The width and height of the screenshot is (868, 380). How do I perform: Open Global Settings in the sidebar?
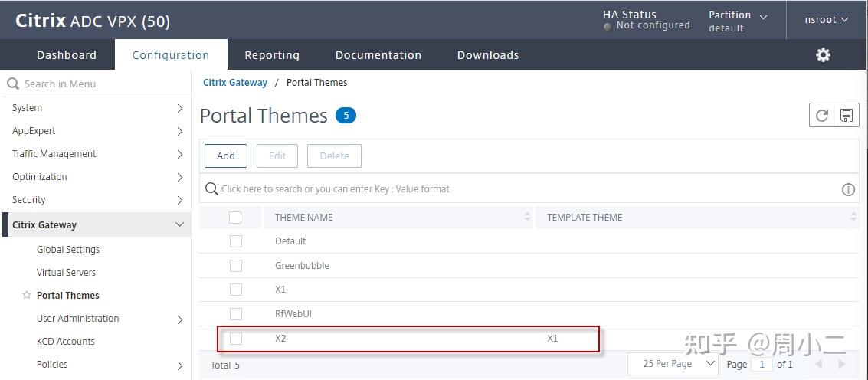point(68,249)
